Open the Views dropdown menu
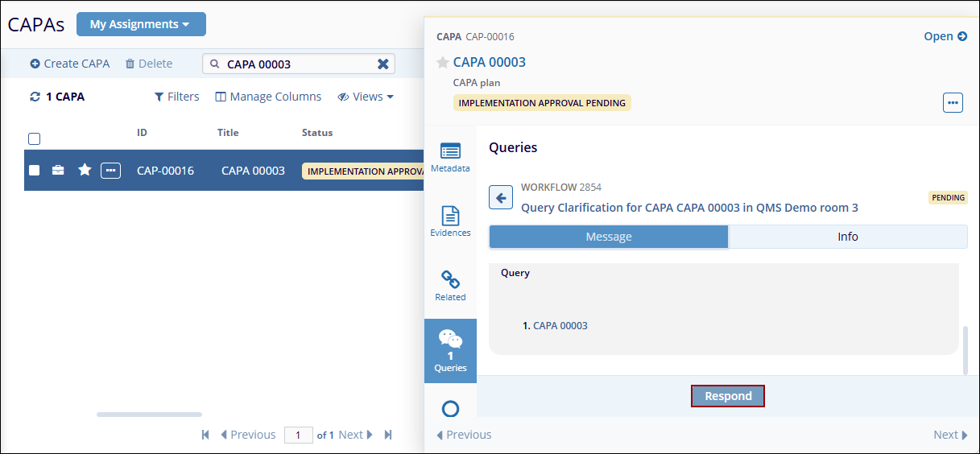The height and width of the screenshot is (454, 980). click(x=366, y=97)
